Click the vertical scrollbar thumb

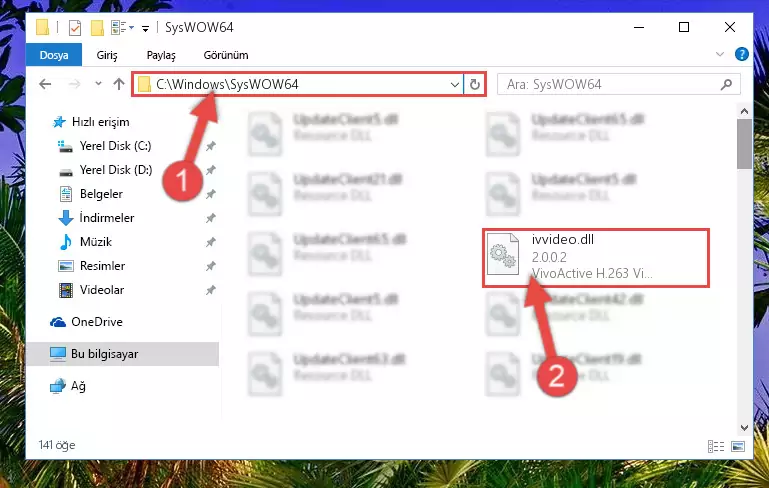744,144
